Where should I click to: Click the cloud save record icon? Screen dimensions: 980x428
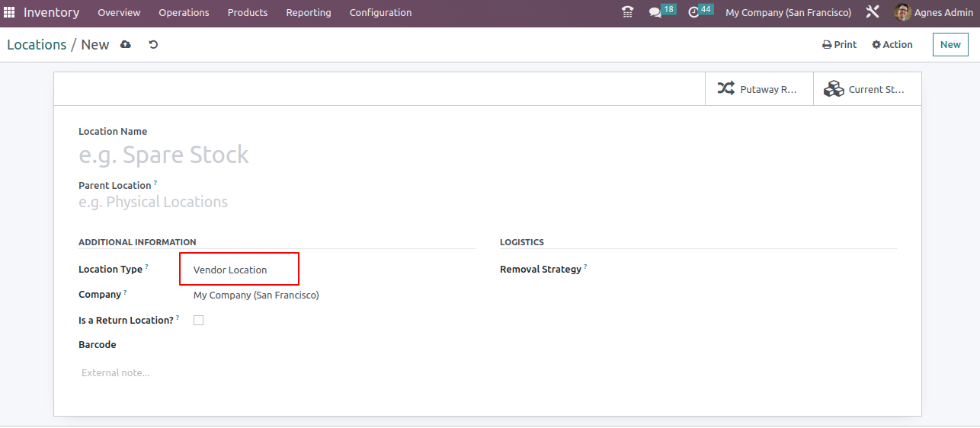tap(126, 45)
